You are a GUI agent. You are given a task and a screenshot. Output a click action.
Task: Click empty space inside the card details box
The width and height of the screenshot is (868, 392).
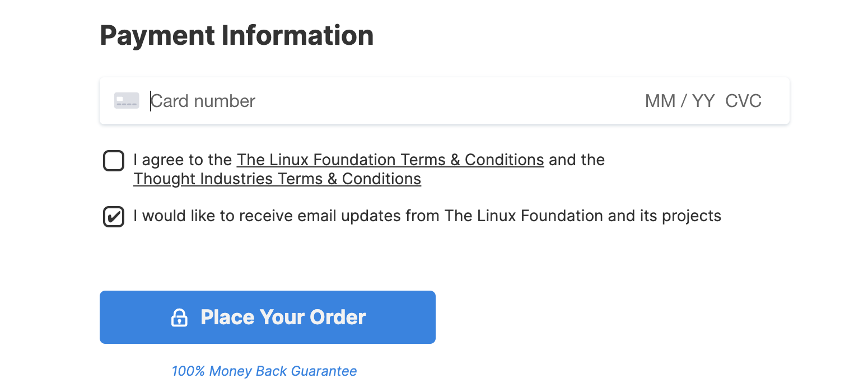point(448,101)
